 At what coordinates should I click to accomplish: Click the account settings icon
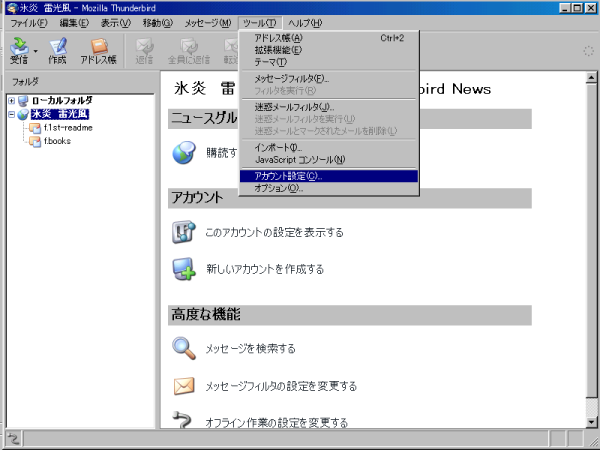(184, 232)
